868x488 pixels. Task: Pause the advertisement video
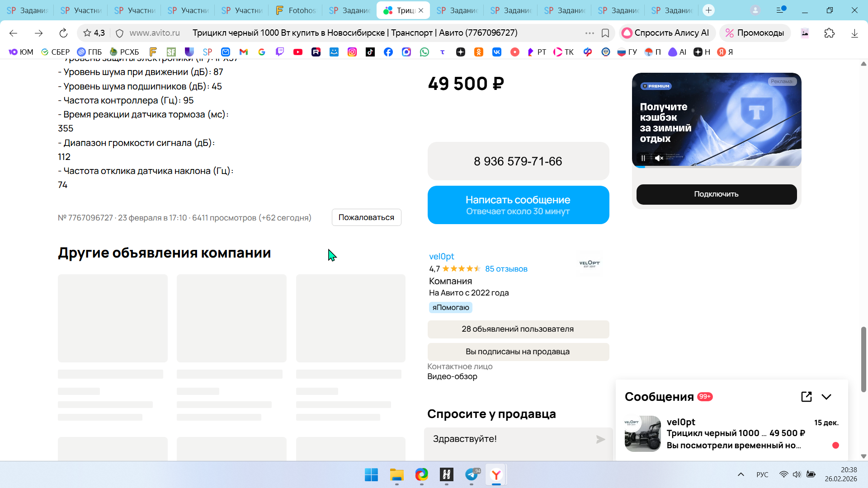click(x=643, y=158)
